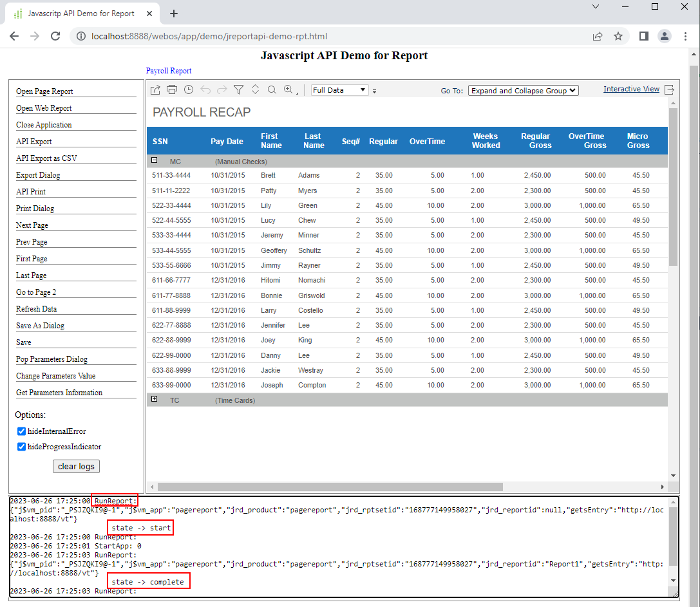The image size is (700, 607).
Task: Click the Export toolbar icon
Action: [155, 89]
